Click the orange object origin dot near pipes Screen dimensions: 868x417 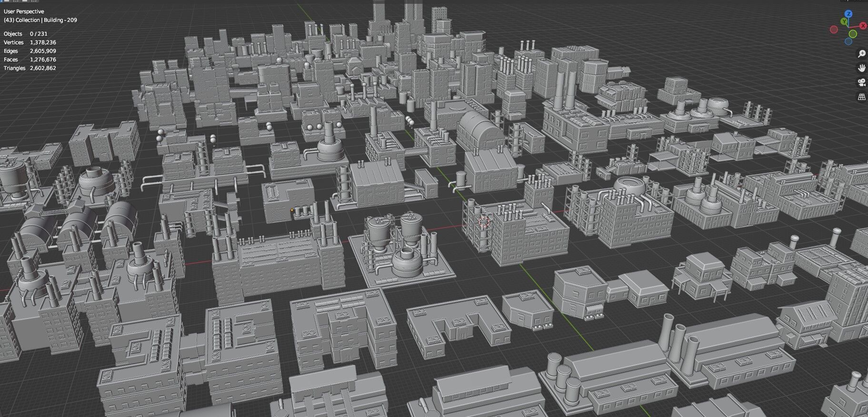pos(292,209)
